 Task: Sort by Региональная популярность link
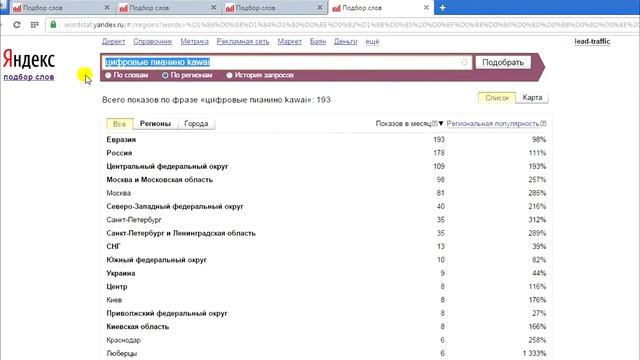(x=493, y=123)
